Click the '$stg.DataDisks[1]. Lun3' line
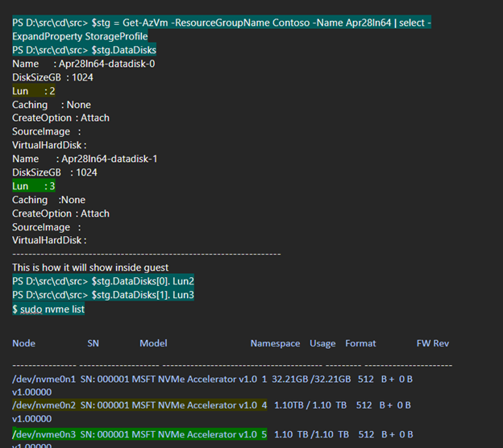 point(103,295)
